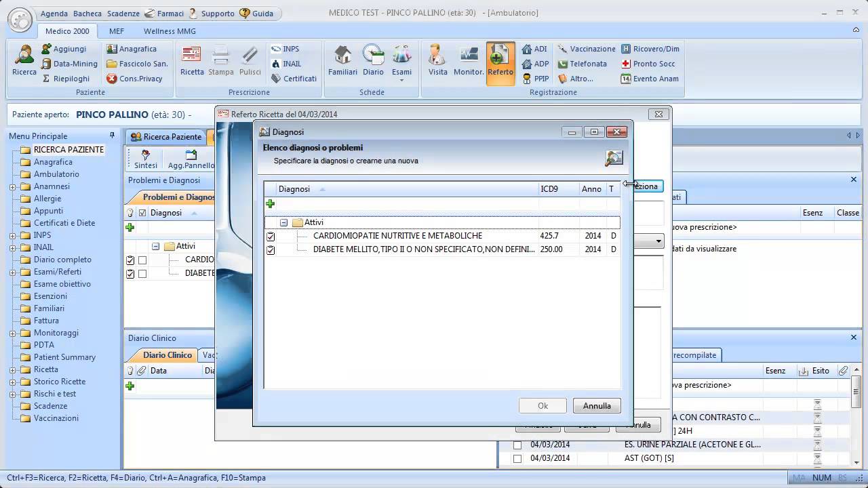The height and width of the screenshot is (488, 868).
Task: Click the Stampa print icon
Action: tap(221, 61)
